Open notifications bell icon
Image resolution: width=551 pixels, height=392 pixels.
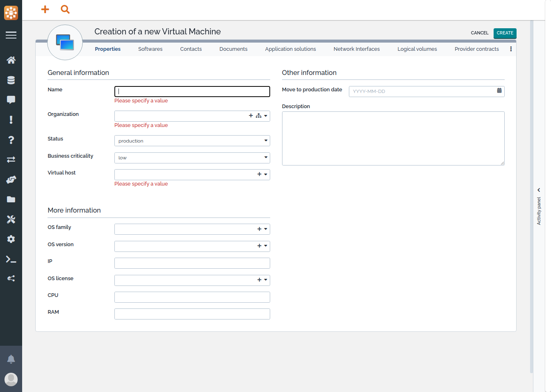coord(11,359)
